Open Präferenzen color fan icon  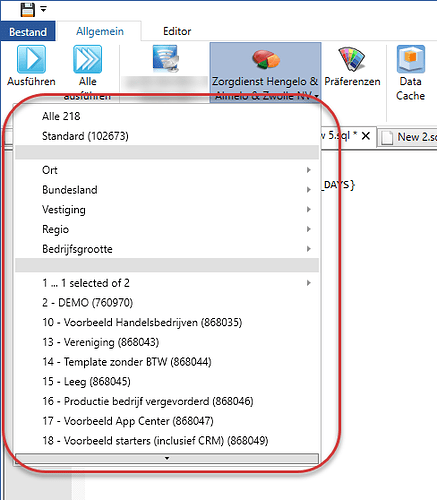[352, 59]
